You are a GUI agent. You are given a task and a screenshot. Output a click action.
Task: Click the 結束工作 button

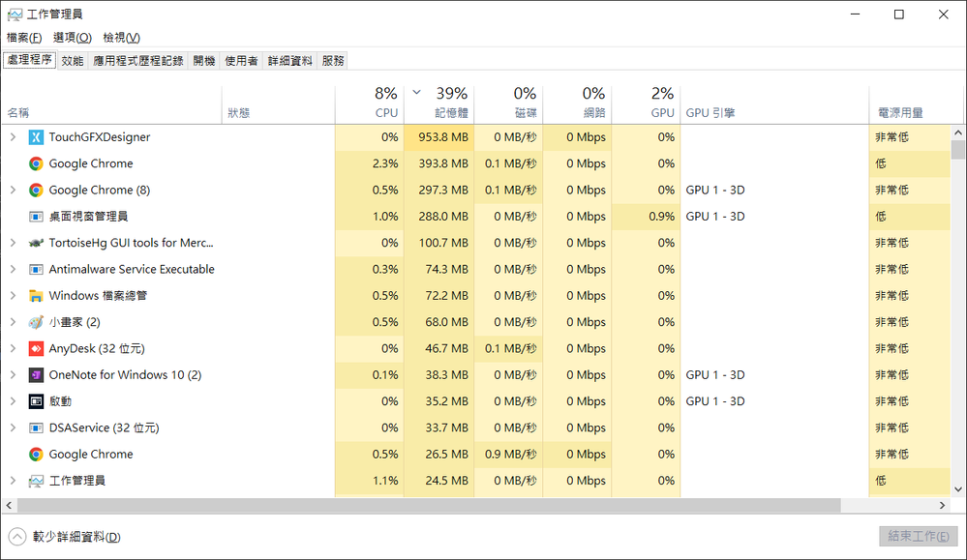[917, 537]
